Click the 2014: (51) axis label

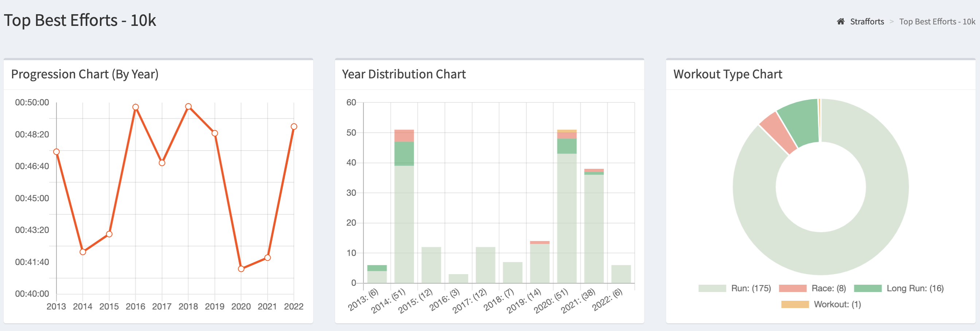coord(389,301)
